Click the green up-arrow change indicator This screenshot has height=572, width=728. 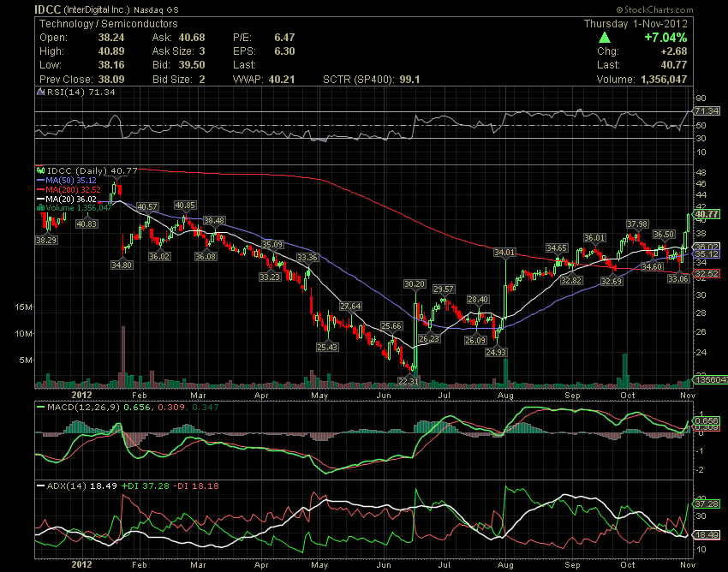[x=604, y=38]
